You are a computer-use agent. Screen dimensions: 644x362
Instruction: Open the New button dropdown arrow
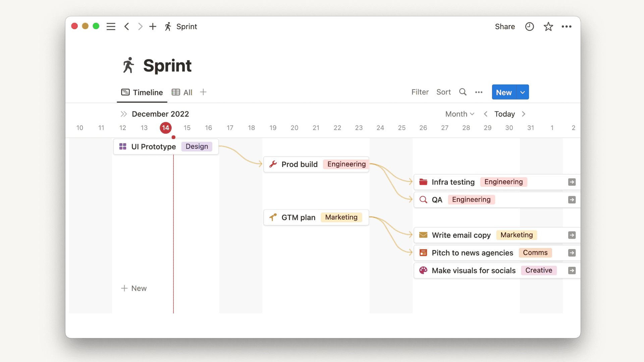pos(523,92)
